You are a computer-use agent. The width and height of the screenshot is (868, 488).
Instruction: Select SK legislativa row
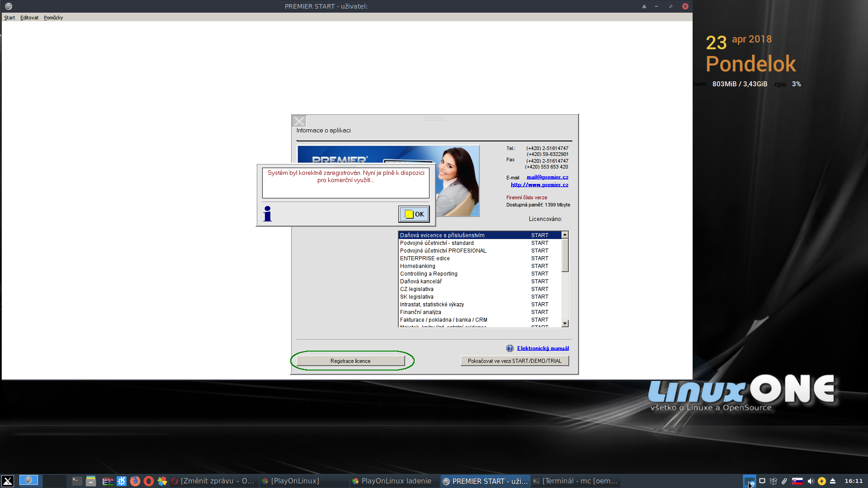480,297
